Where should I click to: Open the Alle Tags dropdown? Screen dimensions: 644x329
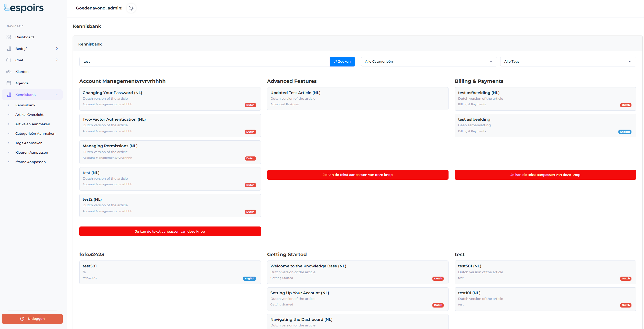568,62
